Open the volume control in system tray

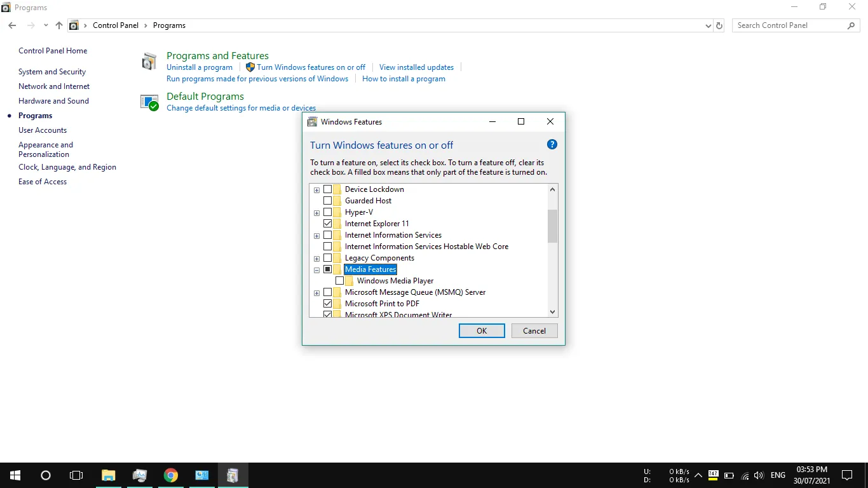(x=759, y=475)
